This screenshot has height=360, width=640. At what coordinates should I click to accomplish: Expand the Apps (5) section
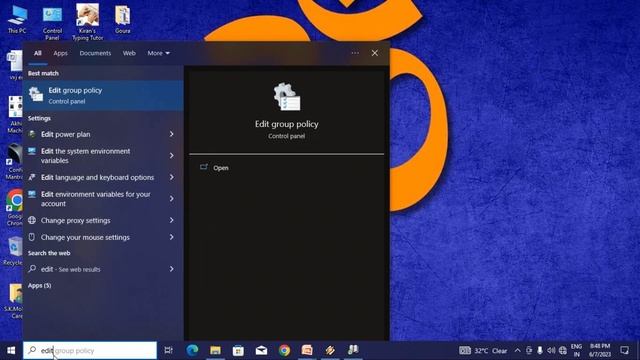point(40,286)
